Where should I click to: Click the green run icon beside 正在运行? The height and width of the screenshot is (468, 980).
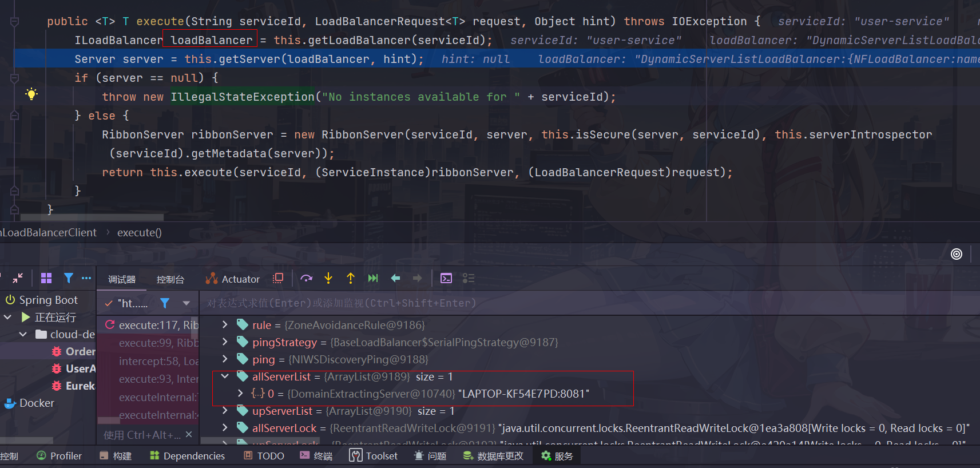click(x=26, y=317)
